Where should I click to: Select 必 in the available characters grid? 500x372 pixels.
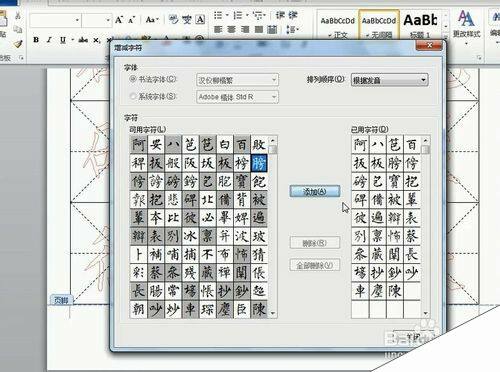(x=207, y=217)
